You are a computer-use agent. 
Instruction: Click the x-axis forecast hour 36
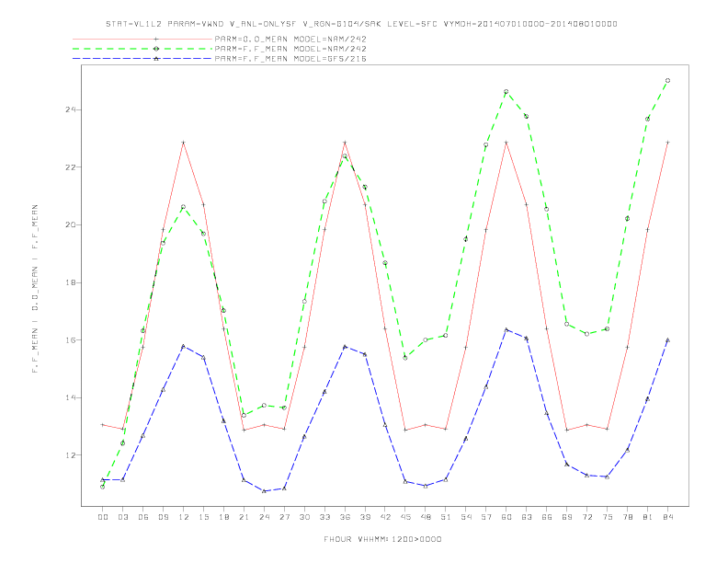coord(345,517)
